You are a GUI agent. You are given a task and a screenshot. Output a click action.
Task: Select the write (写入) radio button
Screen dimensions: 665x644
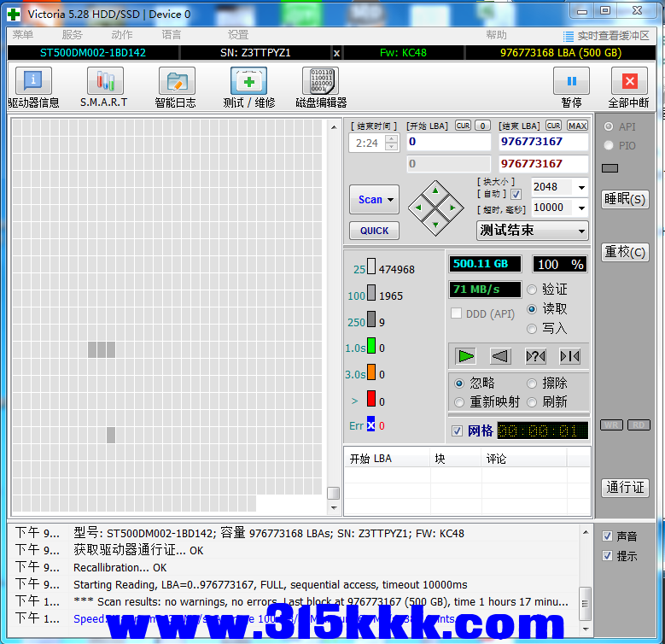point(532,329)
